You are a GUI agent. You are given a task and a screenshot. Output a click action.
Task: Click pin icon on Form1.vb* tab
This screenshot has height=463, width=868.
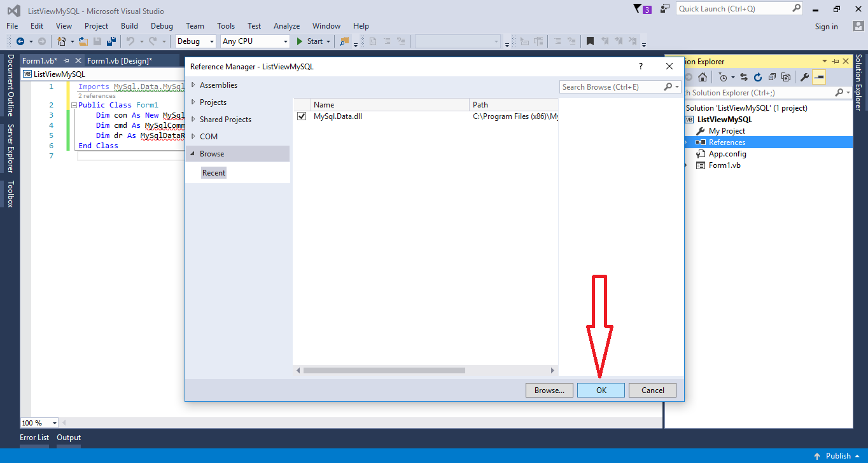click(66, 60)
